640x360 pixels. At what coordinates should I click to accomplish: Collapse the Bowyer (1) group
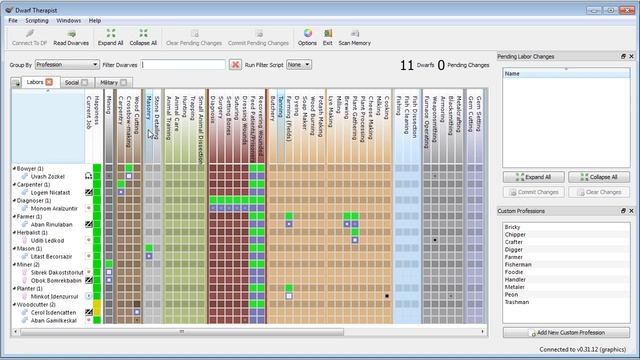pos(14,168)
